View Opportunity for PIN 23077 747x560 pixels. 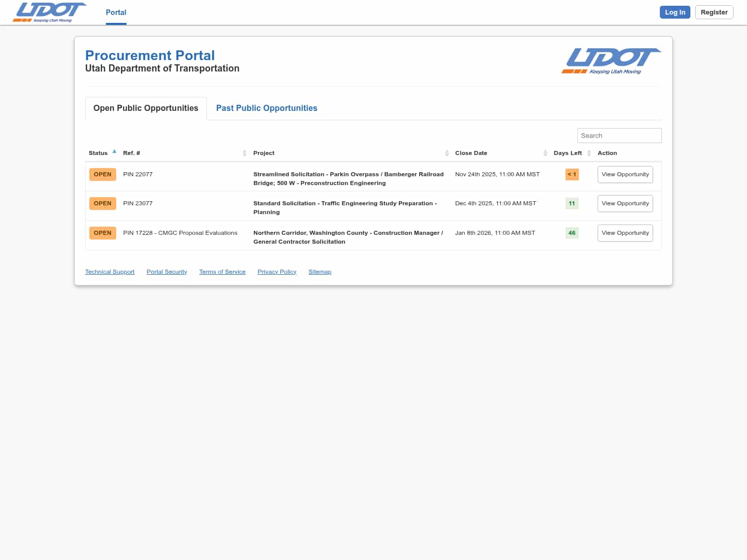(625, 203)
